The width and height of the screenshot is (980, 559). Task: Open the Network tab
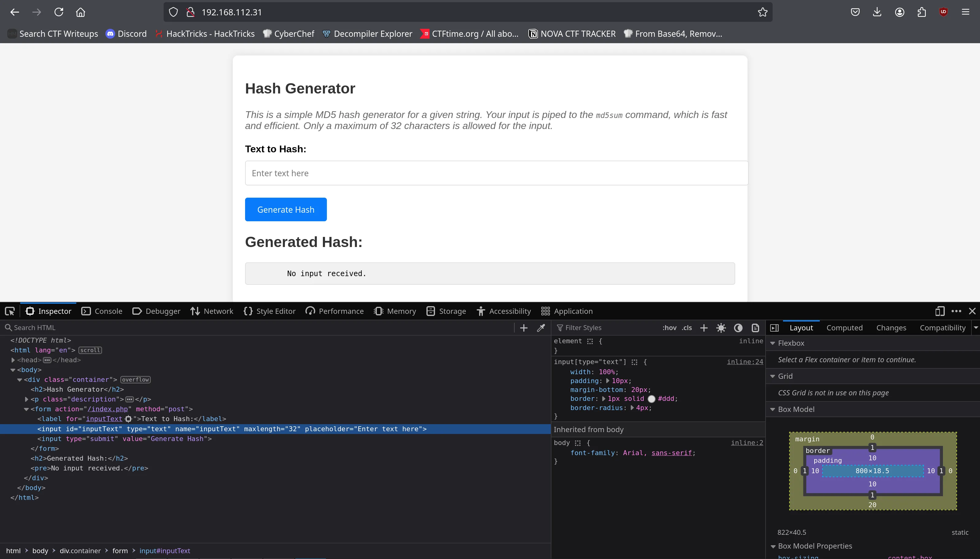212,311
